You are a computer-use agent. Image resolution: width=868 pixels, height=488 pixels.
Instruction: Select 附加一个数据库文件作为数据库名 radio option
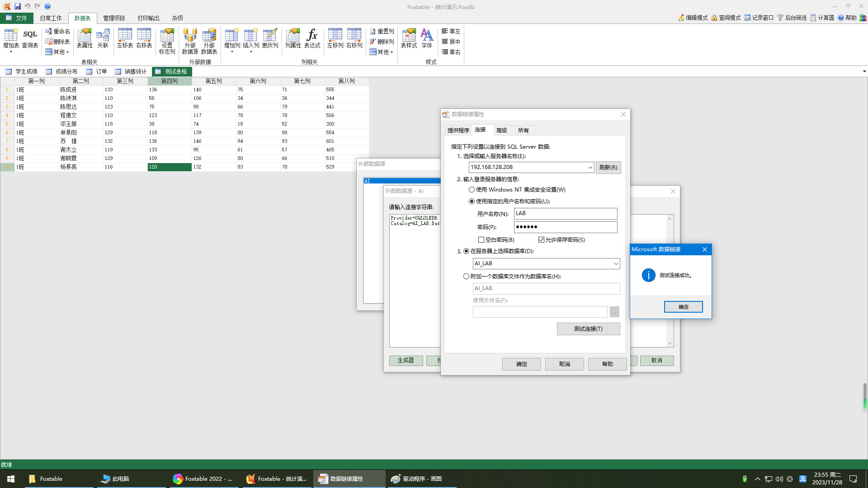(466, 277)
